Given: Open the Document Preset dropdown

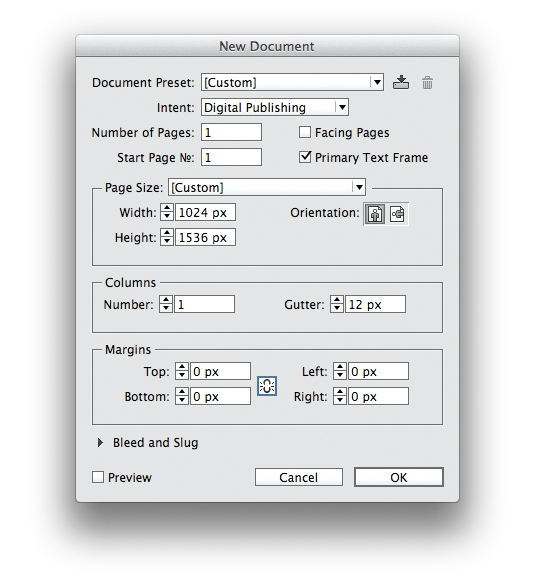Looking at the screenshot, I should (292, 82).
